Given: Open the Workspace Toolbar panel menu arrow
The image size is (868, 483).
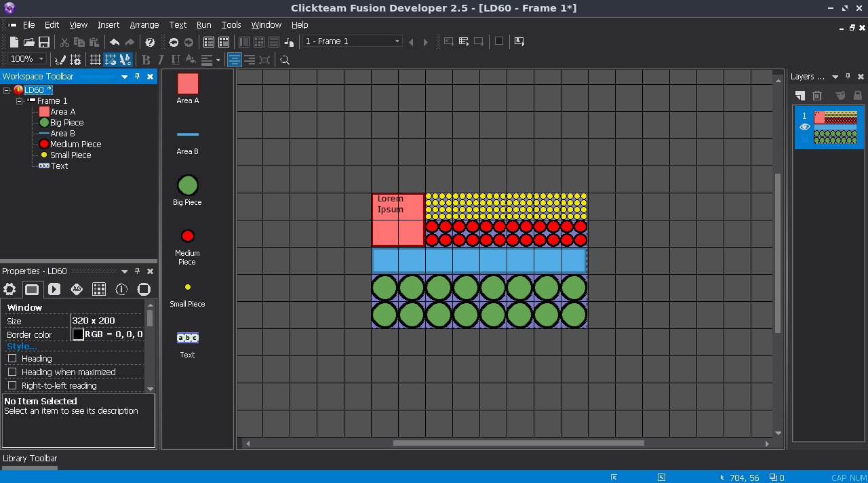Looking at the screenshot, I should point(125,77).
